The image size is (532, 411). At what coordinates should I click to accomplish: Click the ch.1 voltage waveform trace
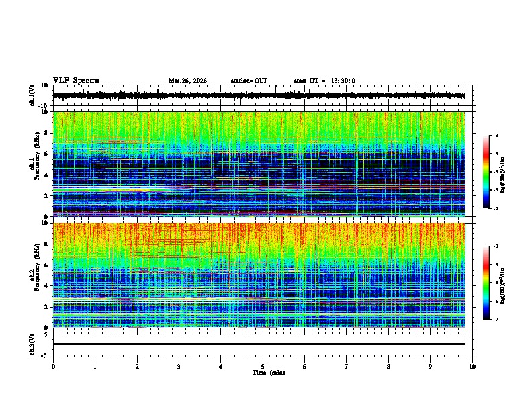(259, 95)
